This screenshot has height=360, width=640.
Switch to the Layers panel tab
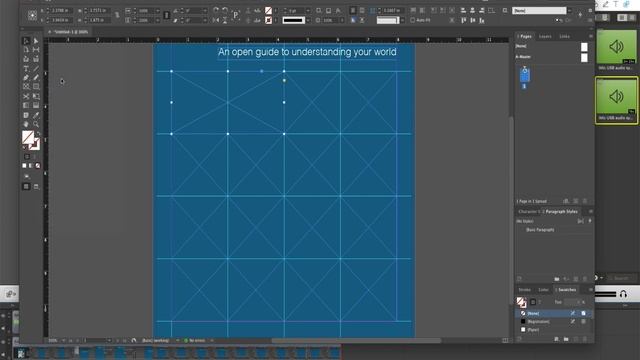(545, 36)
